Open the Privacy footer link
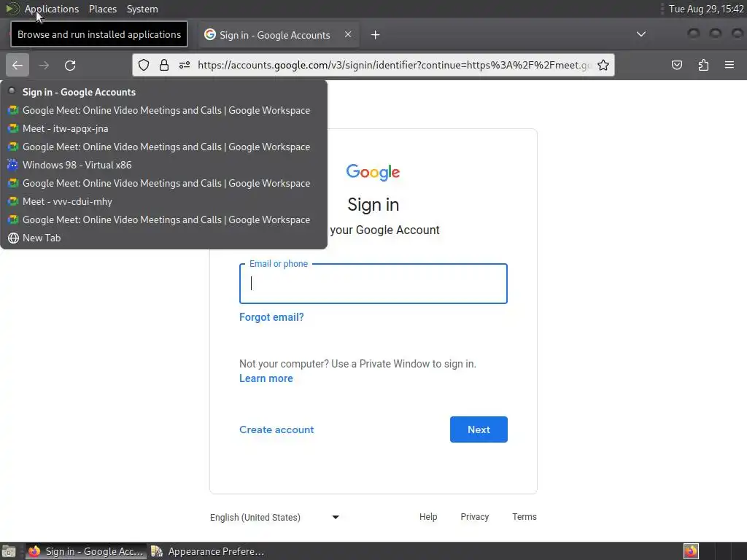The image size is (747, 560). point(474,517)
